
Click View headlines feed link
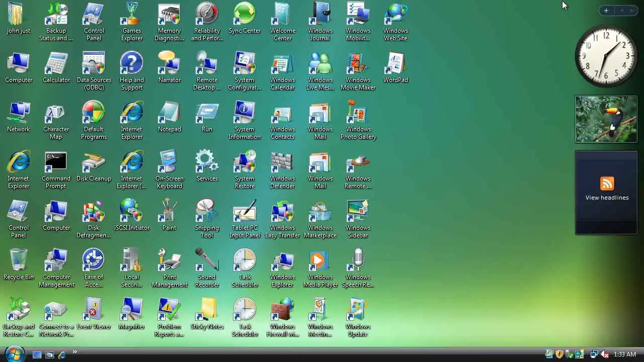click(607, 198)
